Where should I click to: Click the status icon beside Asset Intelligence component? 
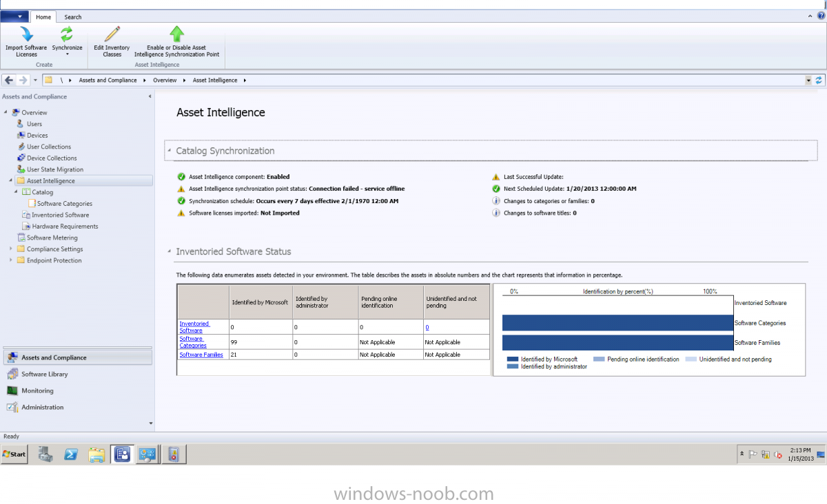181,177
